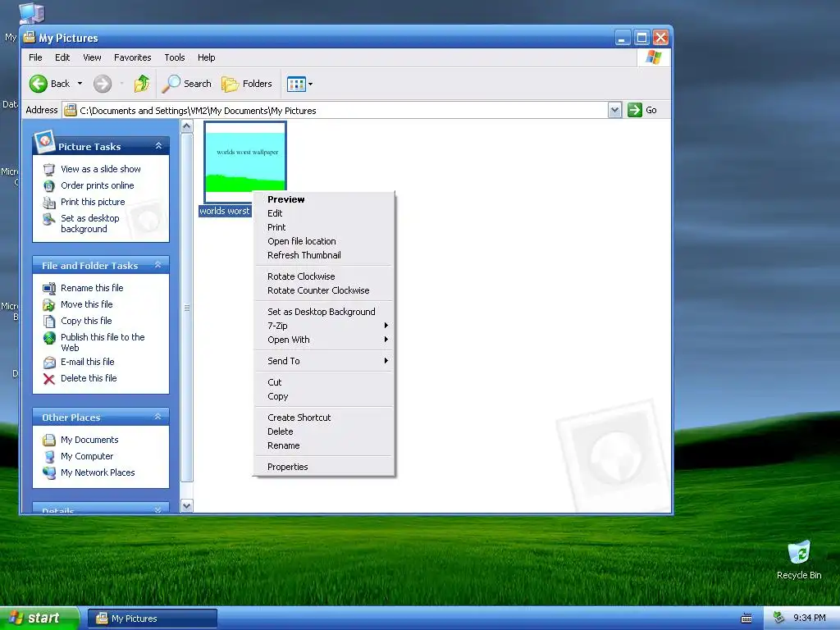Click the Windows start button
Screen dimensions: 840x630
click(x=39, y=619)
